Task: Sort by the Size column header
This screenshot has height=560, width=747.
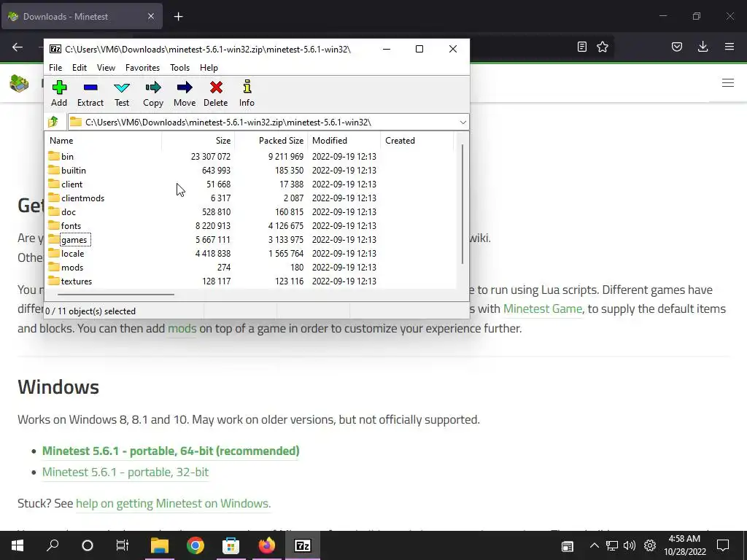Action: 198,141
